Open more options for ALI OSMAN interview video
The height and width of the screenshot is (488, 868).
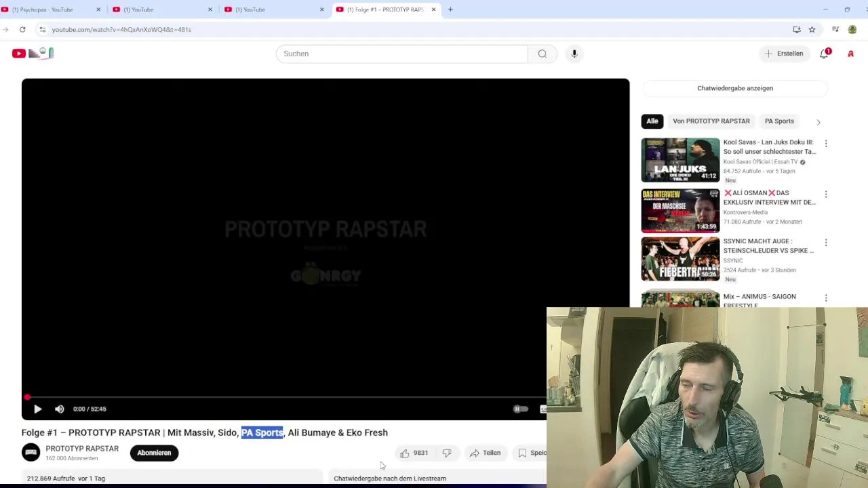point(826,194)
